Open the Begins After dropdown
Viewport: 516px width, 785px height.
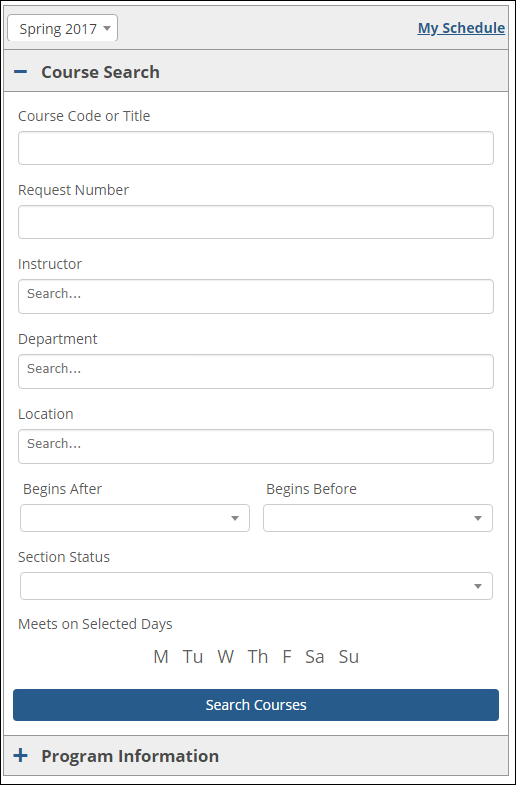[135, 518]
